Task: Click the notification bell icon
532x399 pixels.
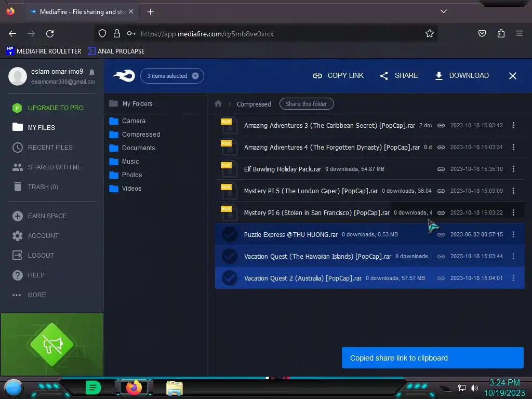Action: 92,72
